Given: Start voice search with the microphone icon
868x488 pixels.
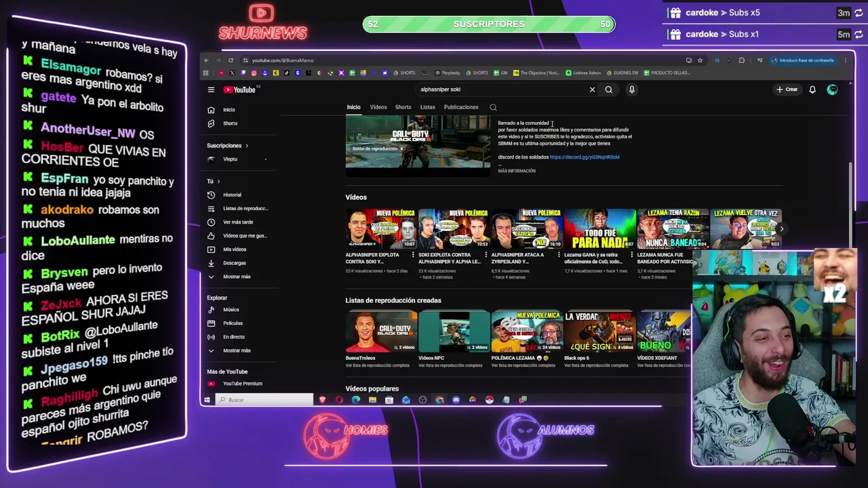Looking at the screenshot, I should (x=631, y=89).
